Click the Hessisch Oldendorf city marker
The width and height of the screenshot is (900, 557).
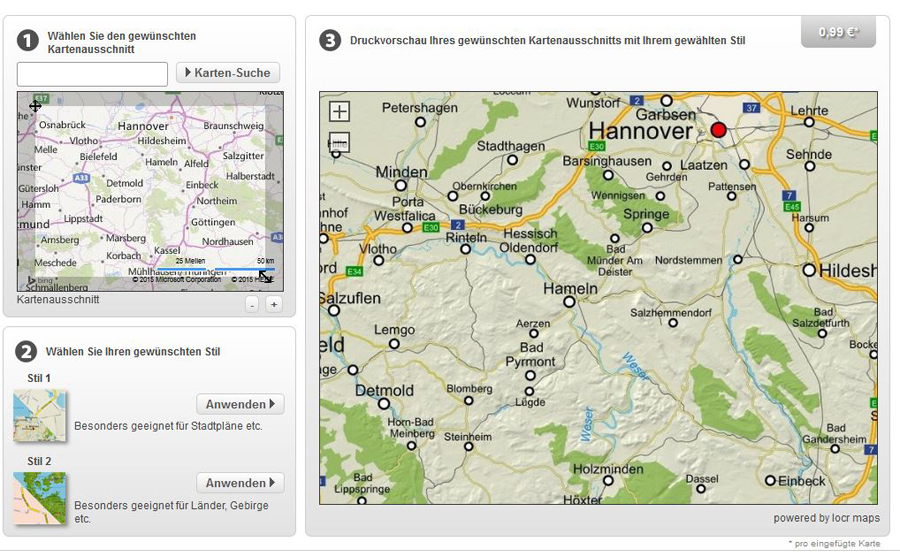click(x=530, y=260)
